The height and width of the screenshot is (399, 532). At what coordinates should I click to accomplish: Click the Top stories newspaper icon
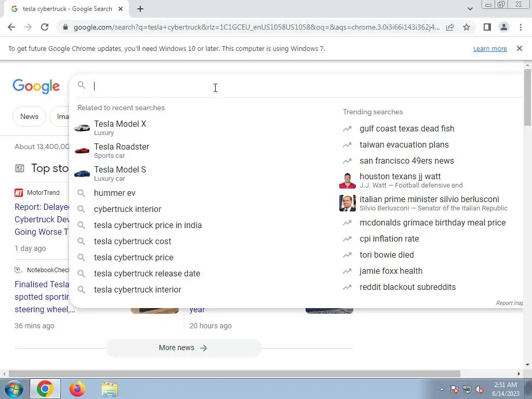pyautogui.click(x=20, y=168)
